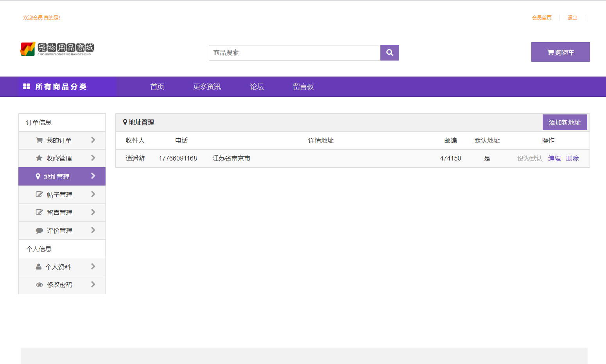Click phone number 17766091168

click(178, 158)
